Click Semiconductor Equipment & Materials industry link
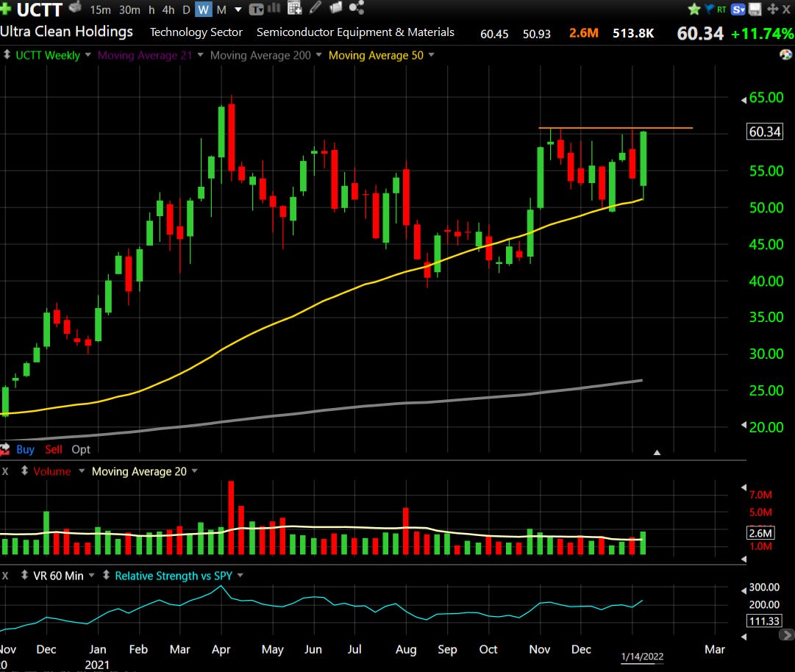Viewport: 795px width, 672px height. point(355,32)
